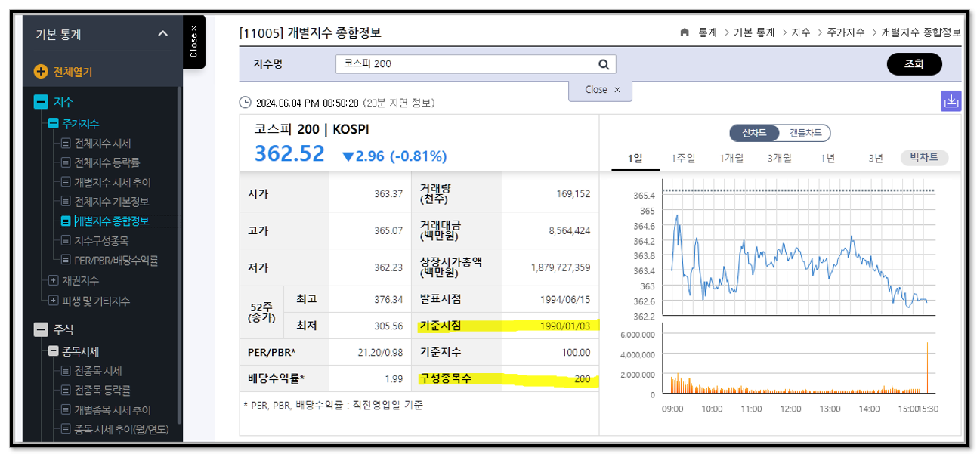This screenshot has width=980, height=457.
Task: Click document icon beside 전체지수 기본정보
Action: pyautogui.click(x=66, y=202)
